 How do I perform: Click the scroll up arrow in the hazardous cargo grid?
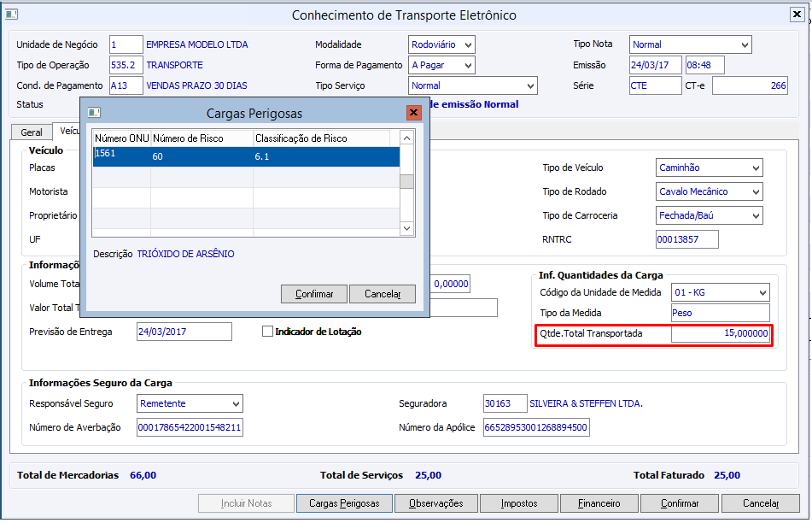coord(407,138)
